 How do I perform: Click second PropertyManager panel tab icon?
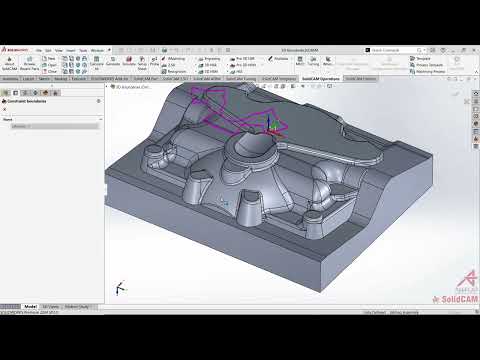click(16, 93)
